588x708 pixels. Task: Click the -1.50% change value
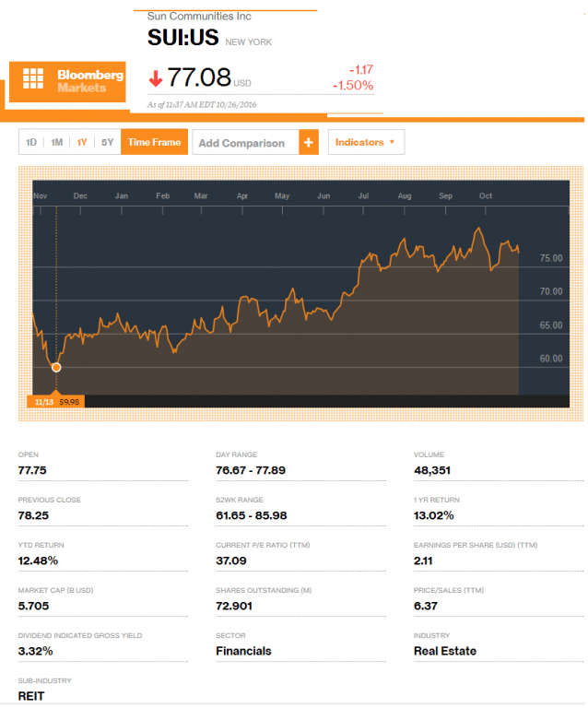tap(353, 86)
